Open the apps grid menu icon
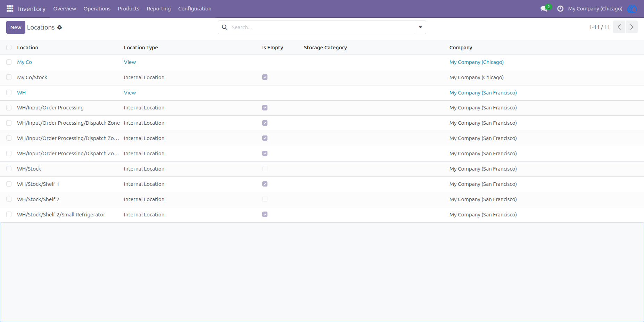 (x=10, y=9)
